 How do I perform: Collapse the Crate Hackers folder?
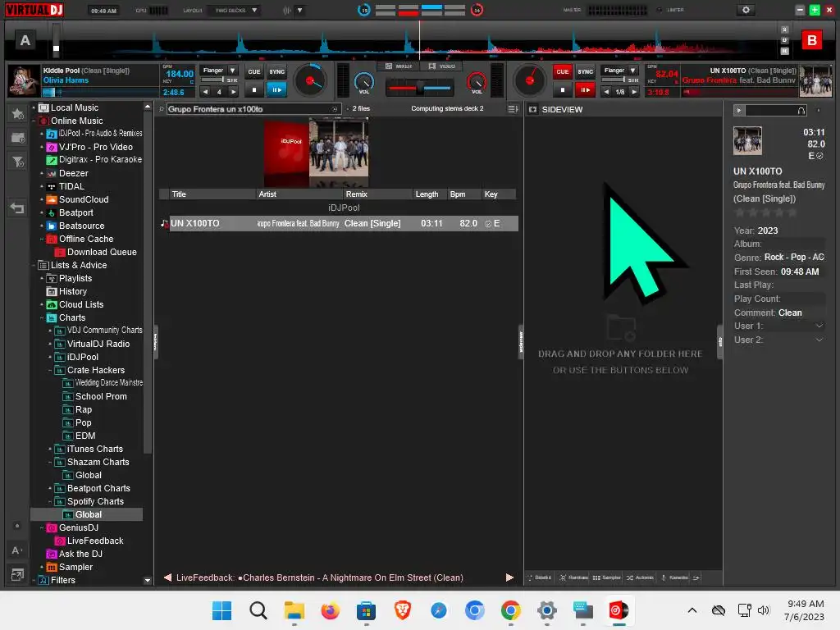(50, 370)
